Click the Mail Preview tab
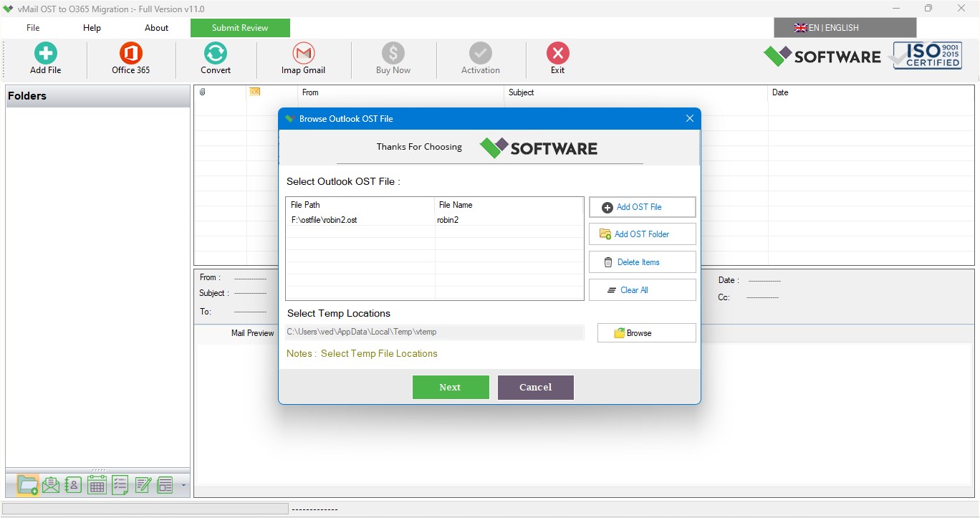Screen dimensions: 980x518 coord(252,333)
